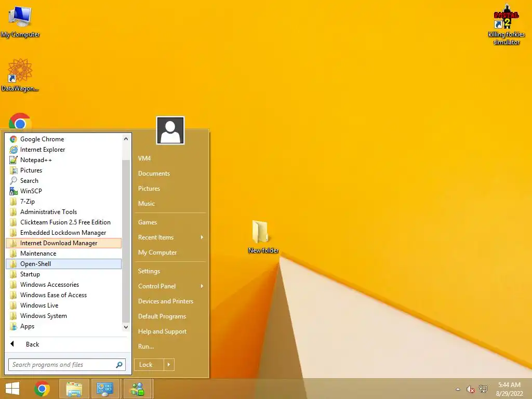Open Notepad++ from the start menu

click(x=63, y=160)
